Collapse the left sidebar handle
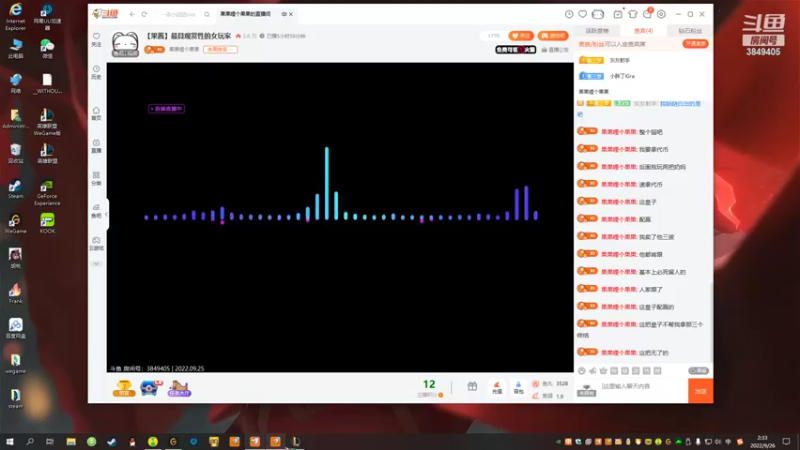 pyautogui.click(x=106, y=214)
